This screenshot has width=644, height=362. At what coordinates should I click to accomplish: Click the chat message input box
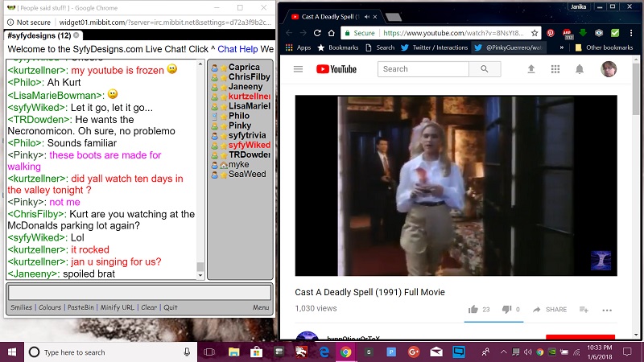tap(139, 293)
